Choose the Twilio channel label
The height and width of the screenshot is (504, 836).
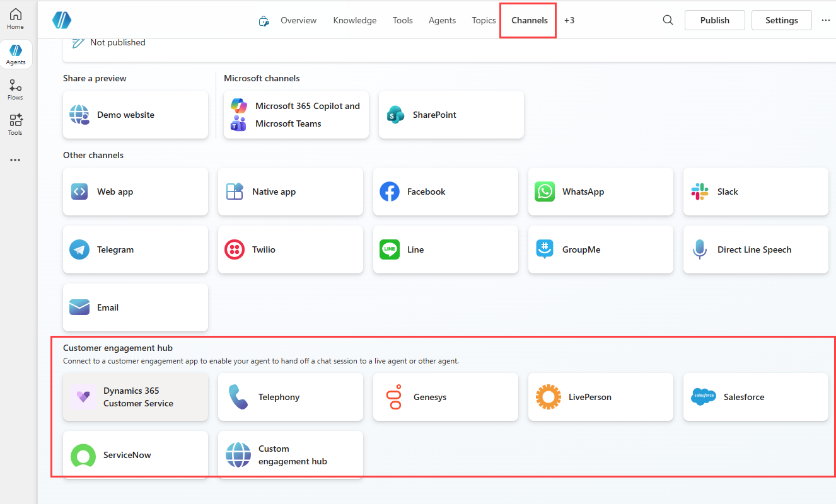point(264,249)
